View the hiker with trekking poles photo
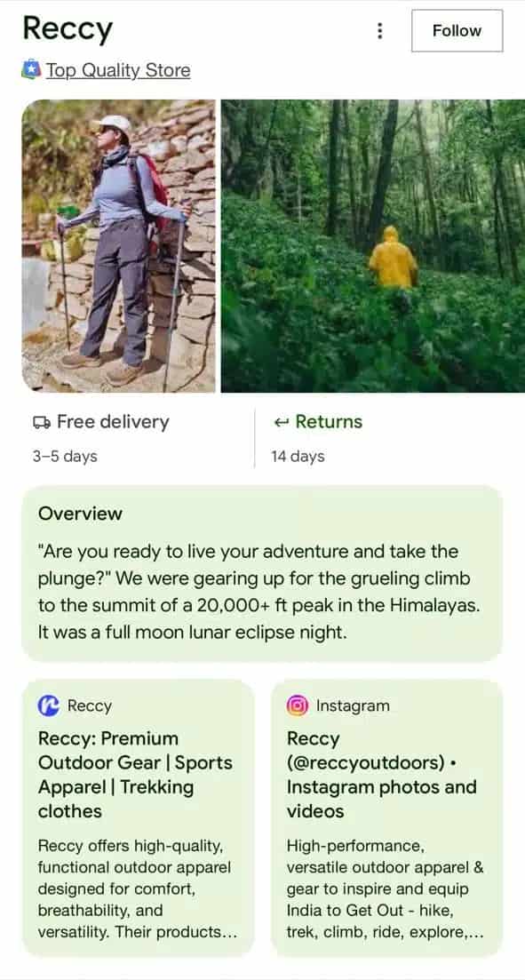Image resolution: width=525 pixels, height=980 pixels. (119, 245)
